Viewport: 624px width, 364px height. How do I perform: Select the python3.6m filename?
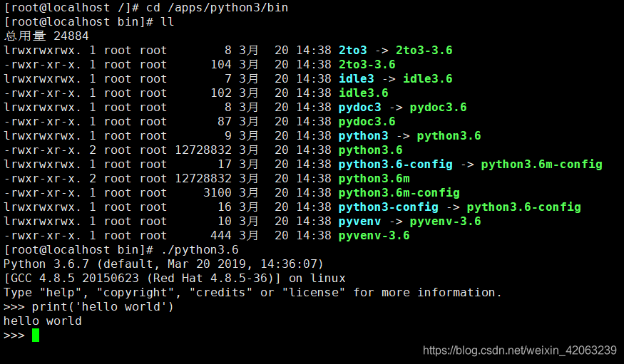pyautogui.click(x=374, y=179)
